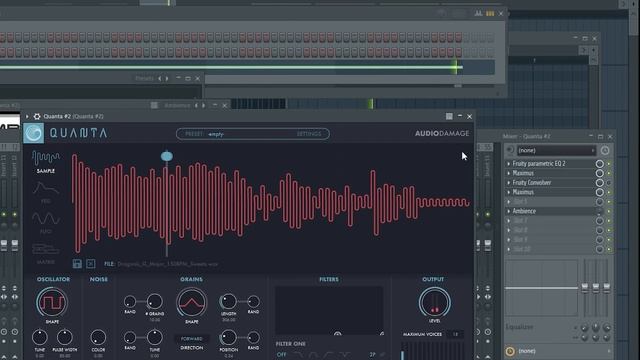Toggle Fruity Convolver slot enable

[609, 182]
